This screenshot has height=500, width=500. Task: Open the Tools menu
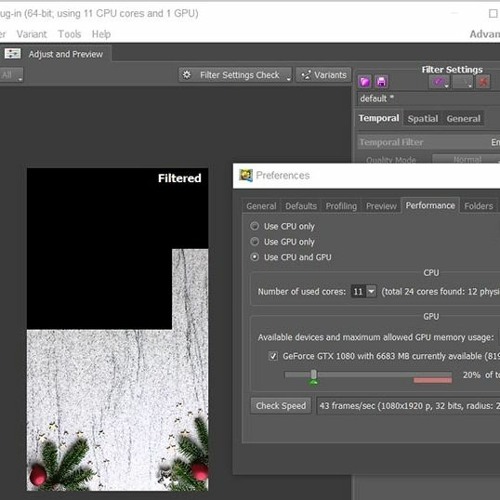69,34
